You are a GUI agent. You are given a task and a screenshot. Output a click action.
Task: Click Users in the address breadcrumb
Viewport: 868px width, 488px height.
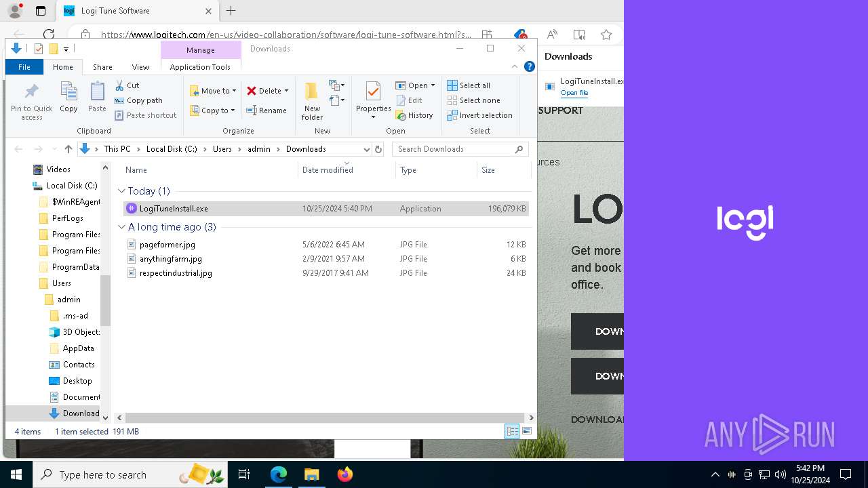click(222, 149)
